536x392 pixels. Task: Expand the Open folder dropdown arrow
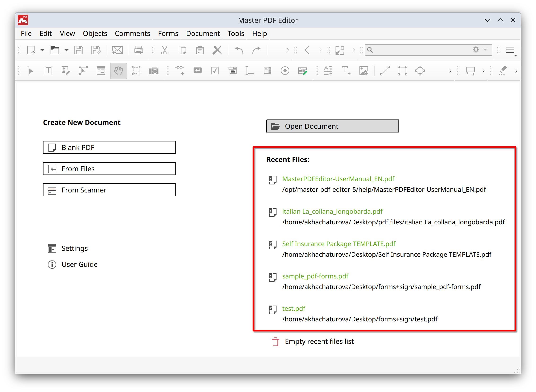(x=66, y=50)
